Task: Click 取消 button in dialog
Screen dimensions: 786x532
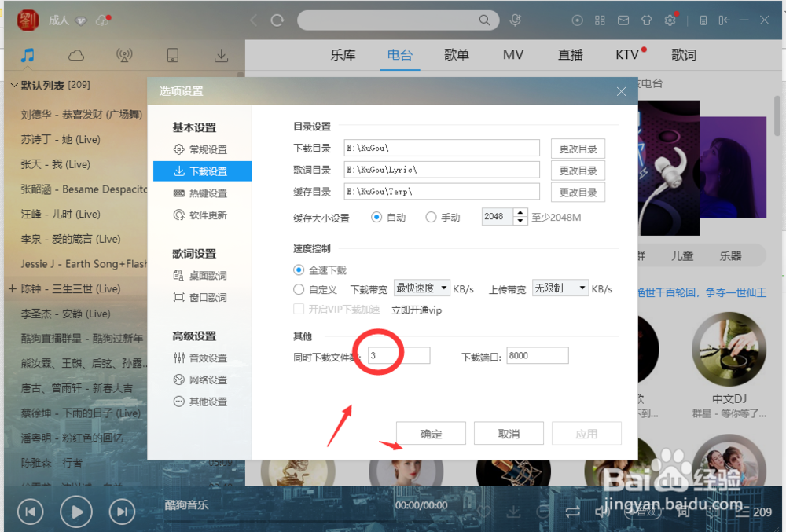Action: [509, 433]
